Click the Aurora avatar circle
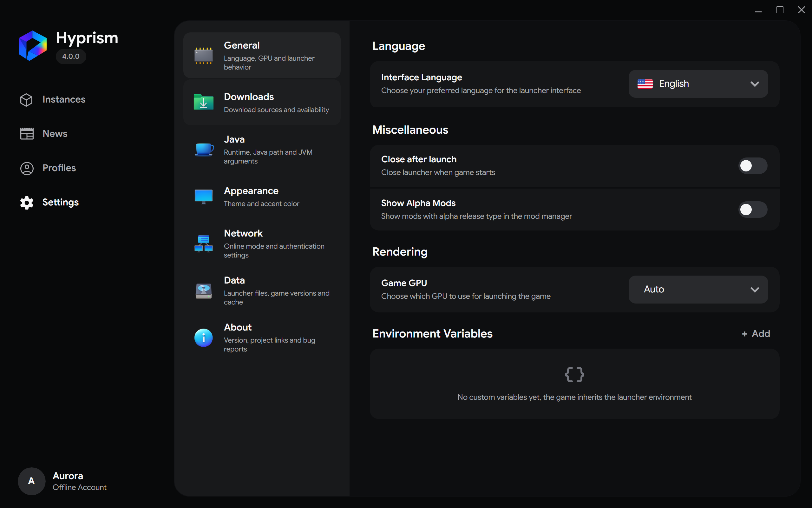The height and width of the screenshot is (508, 812). (31, 481)
